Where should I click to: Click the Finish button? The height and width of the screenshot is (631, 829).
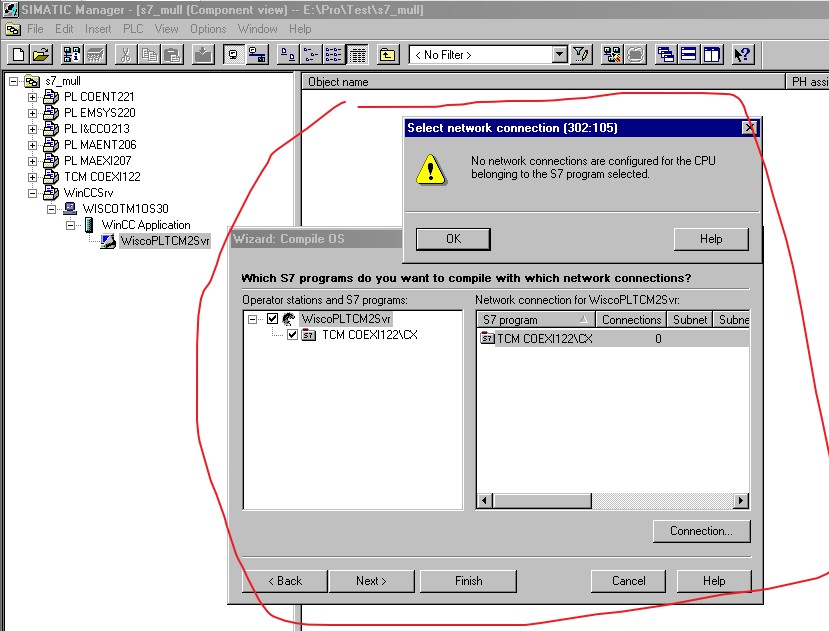point(468,581)
